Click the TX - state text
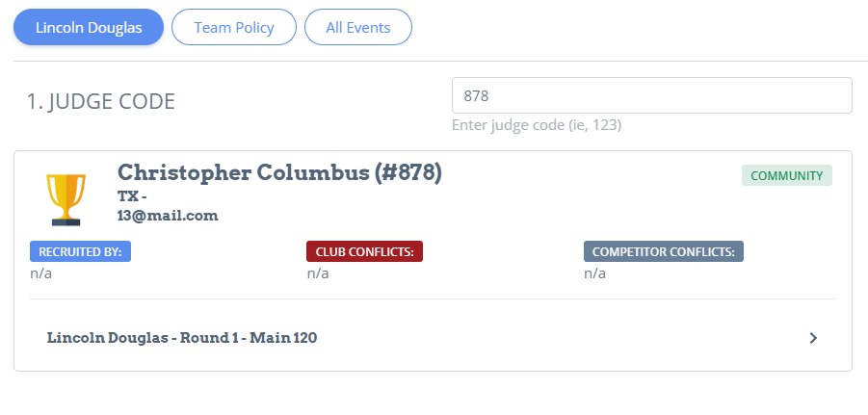868x415 pixels. tap(132, 196)
